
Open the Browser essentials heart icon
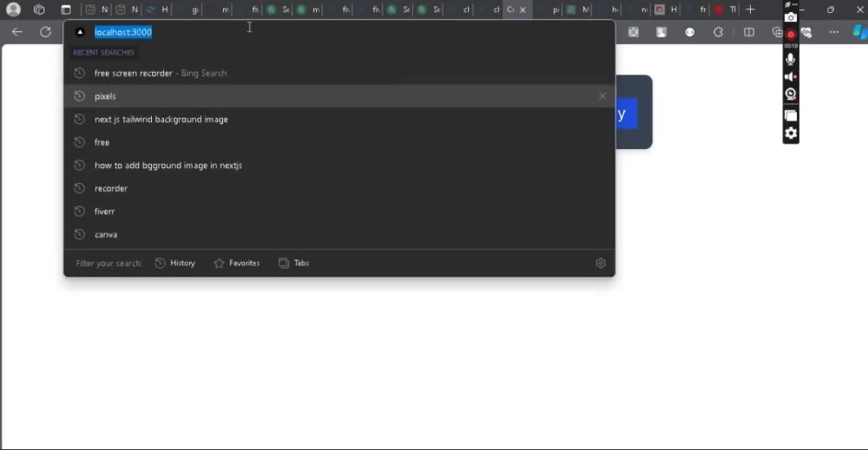tap(806, 33)
